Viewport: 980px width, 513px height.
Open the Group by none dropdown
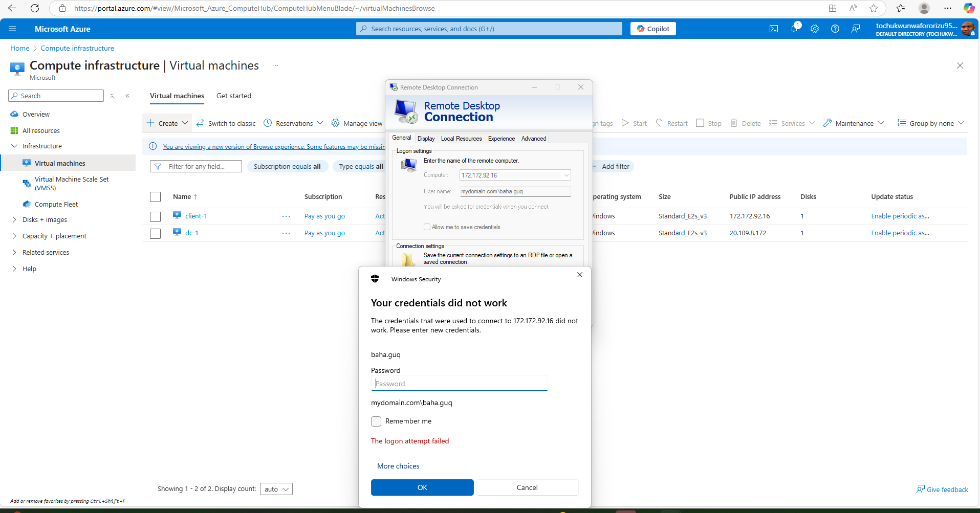point(931,123)
